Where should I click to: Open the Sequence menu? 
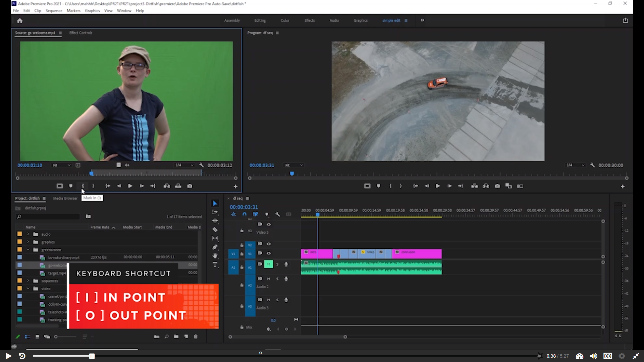[54, 11]
